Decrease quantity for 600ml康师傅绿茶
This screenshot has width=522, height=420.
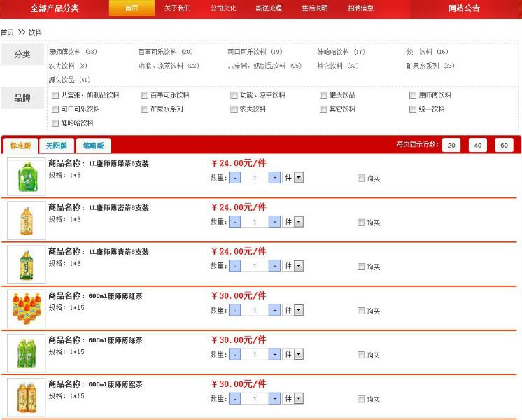point(235,355)
